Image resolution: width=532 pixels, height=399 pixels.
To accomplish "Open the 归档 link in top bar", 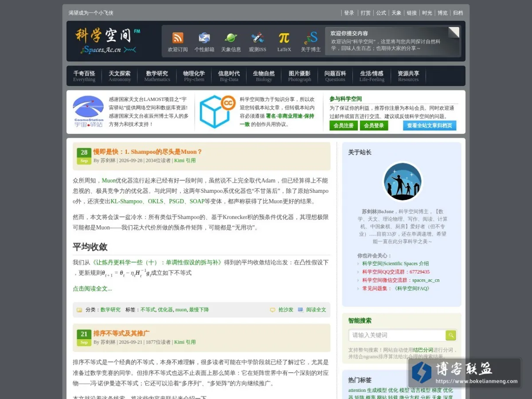I will coord(458,13).
